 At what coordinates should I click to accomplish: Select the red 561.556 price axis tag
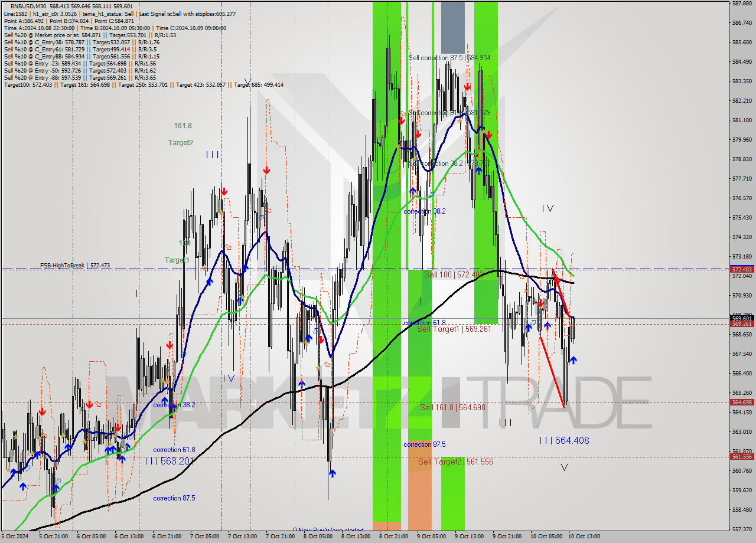(x=742, y=456)
